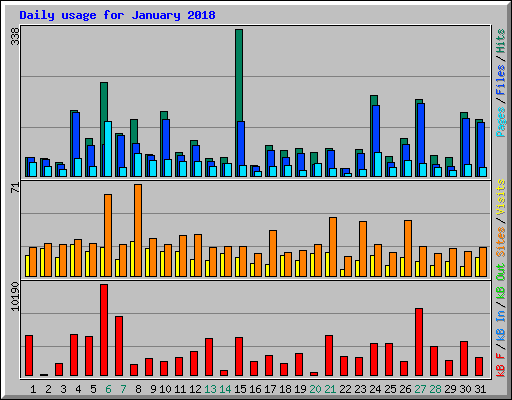512x400 pixels.
Task: Click day 6 green hits bar
Action: click(x=104, y=113)
